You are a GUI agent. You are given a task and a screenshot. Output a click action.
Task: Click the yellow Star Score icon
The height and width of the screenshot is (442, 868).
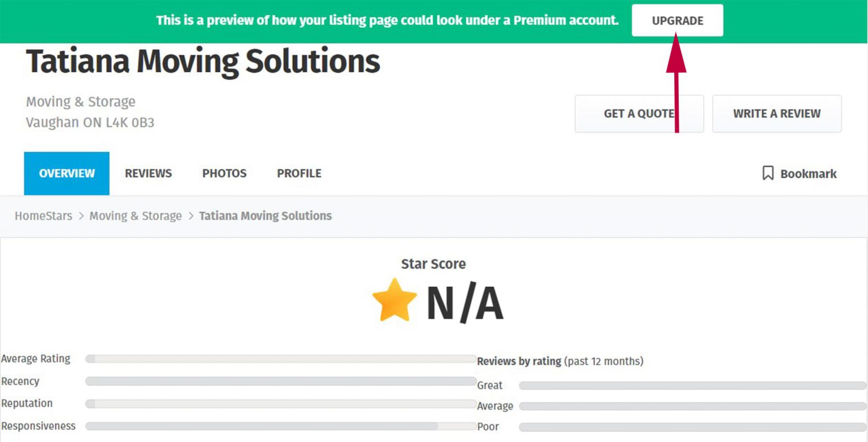394,300
